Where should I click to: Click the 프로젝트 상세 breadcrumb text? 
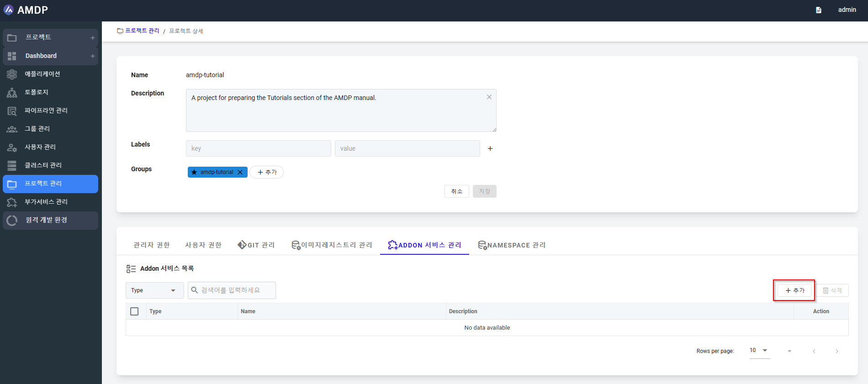tap(186, 31)
